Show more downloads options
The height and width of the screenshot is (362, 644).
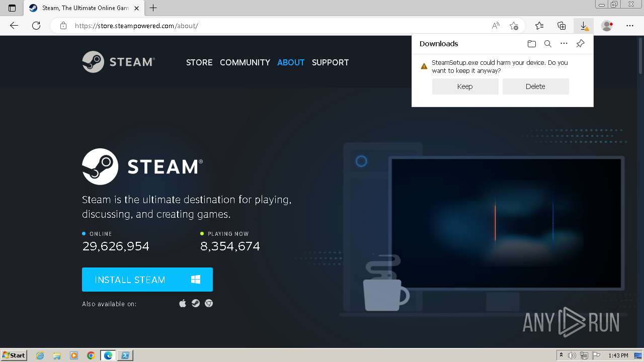coord(564,44)
